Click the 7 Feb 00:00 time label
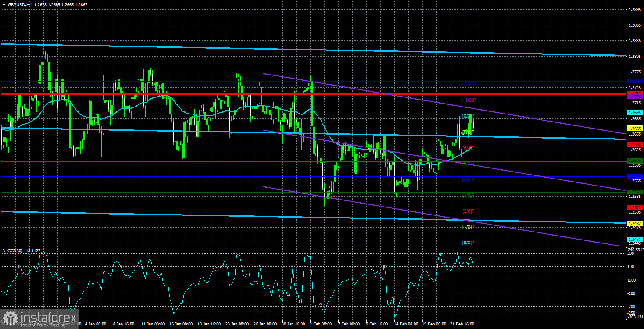The height and width of the screenshot is (329, 644). tap(349, 324)
